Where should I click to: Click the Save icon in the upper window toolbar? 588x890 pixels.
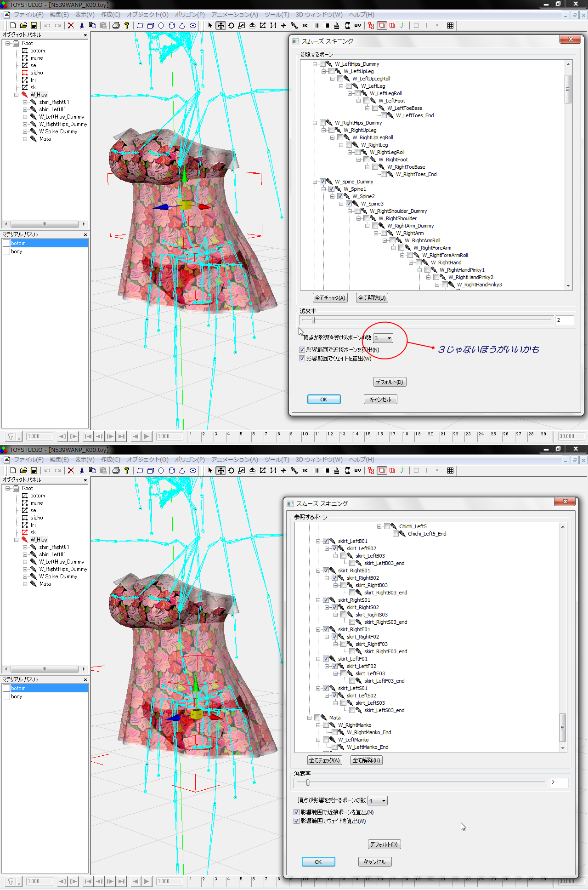click(34, 25)
